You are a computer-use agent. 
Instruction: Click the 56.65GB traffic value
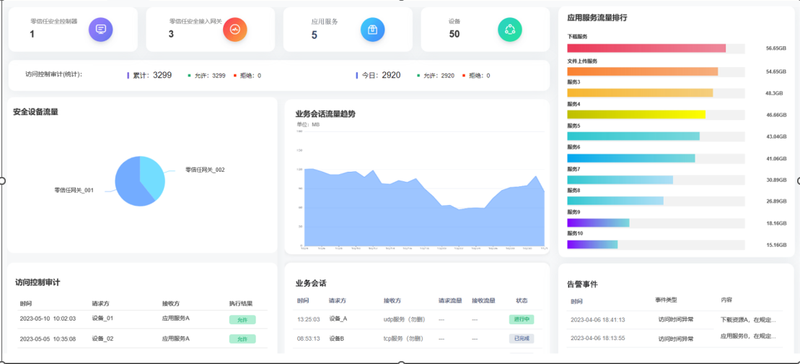(x=776, y=48)
